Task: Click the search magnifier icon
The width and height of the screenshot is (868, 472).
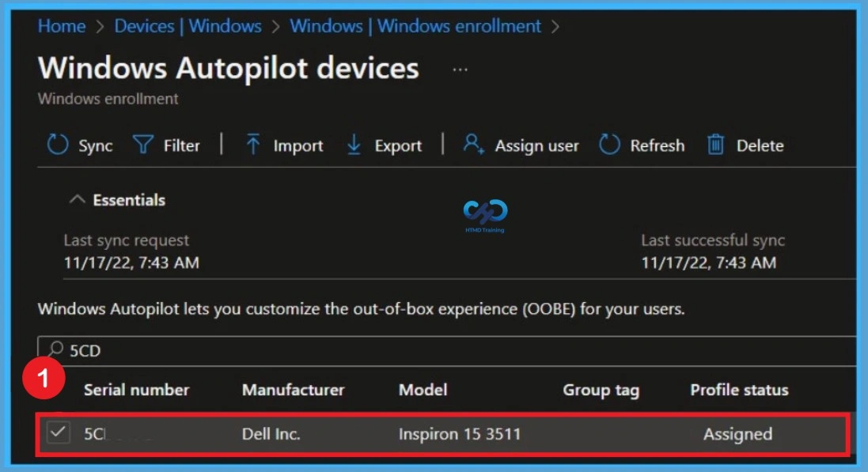Action: point(55,349)
